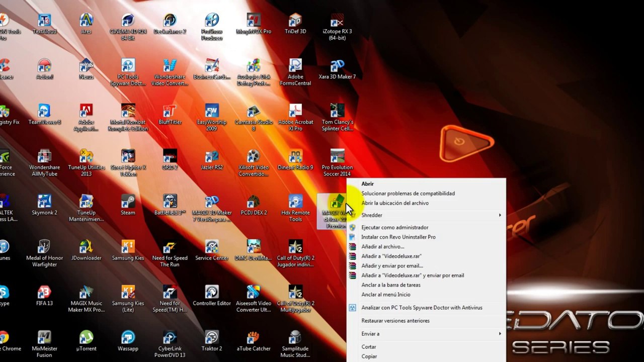
Task: Select the GRID 2 desktop icon
Action: tap(170, 160)
